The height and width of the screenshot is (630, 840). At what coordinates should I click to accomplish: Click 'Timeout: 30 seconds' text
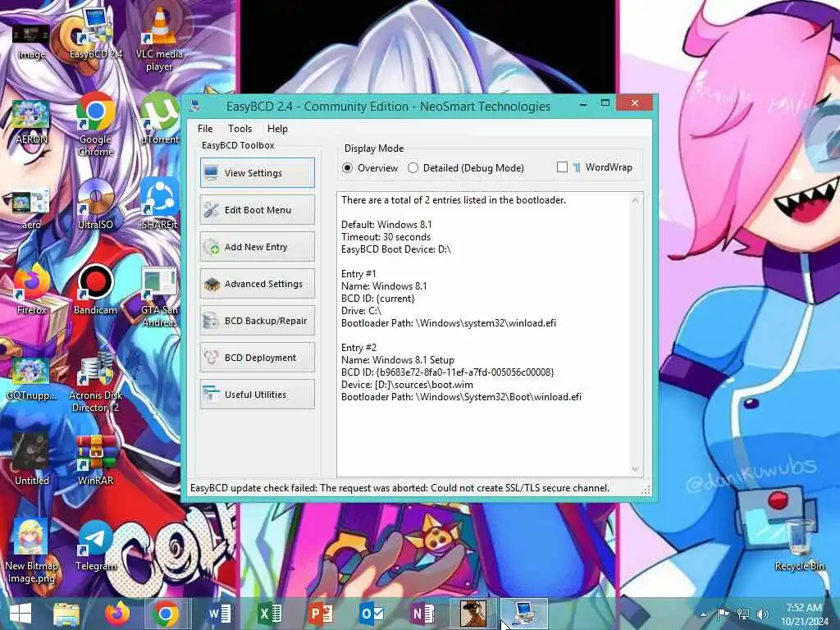pos(386,237)
